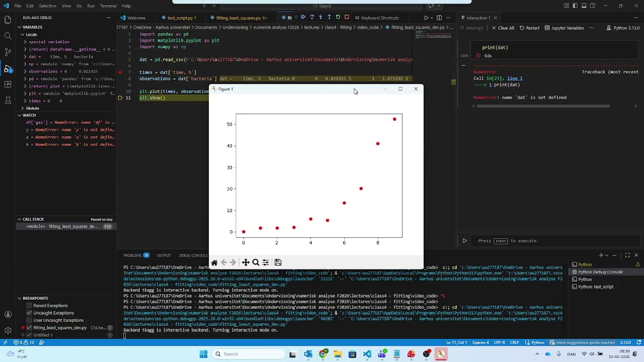Open the Windows Start menu
Viewport: 644px width, 362px height.
pyautogui.click(x=203, y=354)
